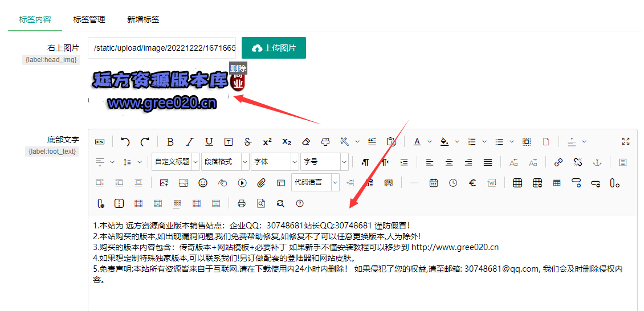Open the 新增标签 tab

143,19
